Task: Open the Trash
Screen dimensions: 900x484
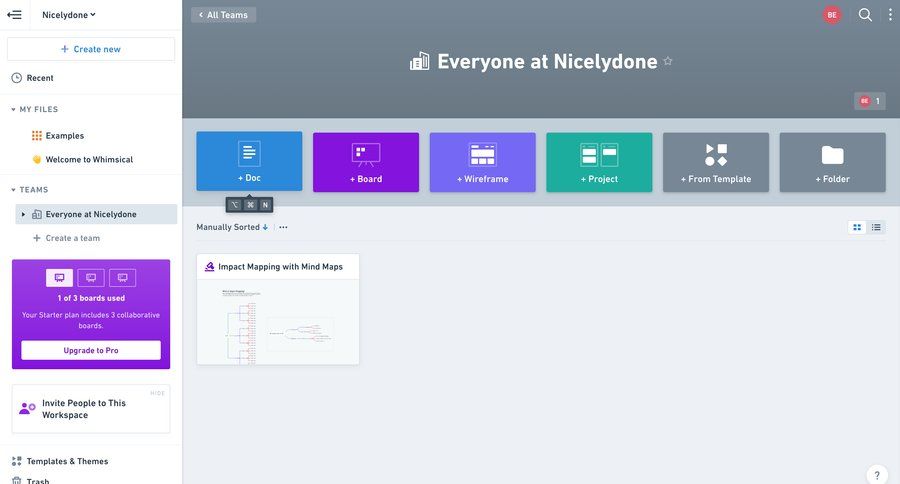Action: point(37,481)
